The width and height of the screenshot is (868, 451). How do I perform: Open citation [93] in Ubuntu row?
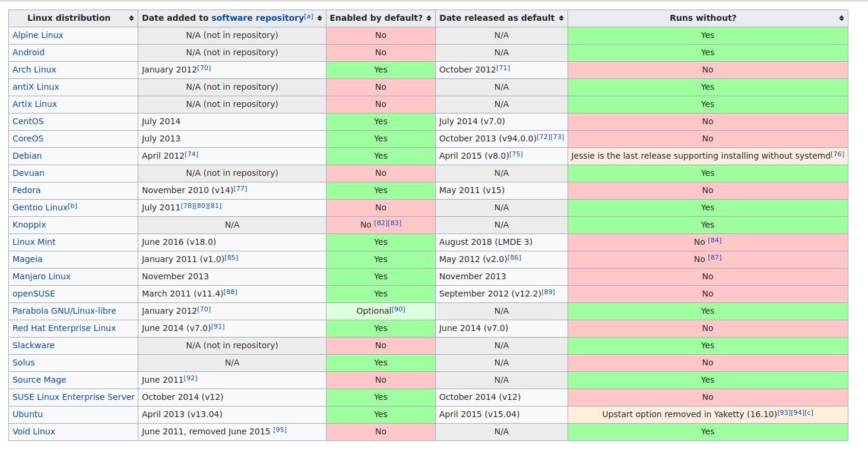pyautogui.click(x=784, y=412)
